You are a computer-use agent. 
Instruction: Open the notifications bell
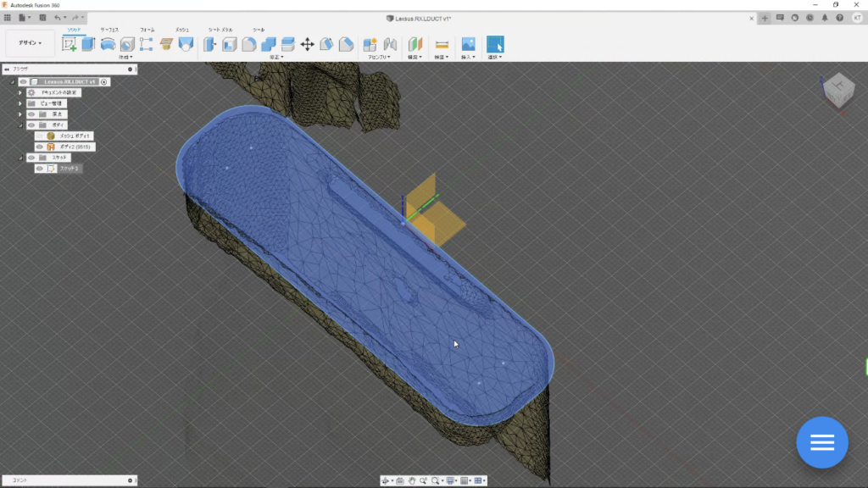(x=825, y=19)
